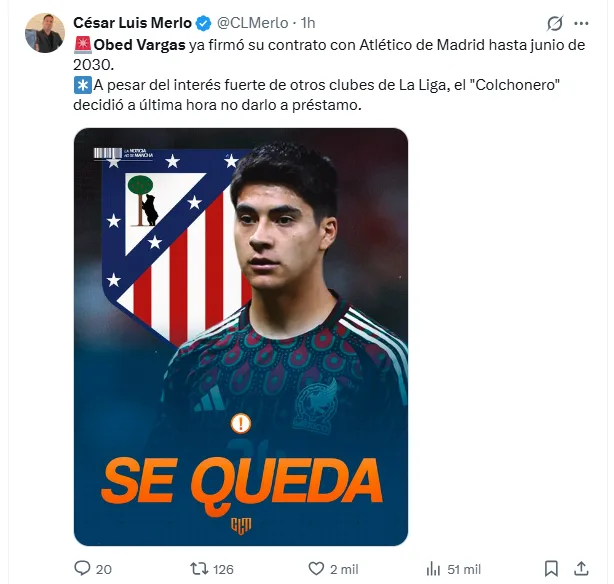
Task: View analytics bar chart icon
Action: [x=433, y=569]
